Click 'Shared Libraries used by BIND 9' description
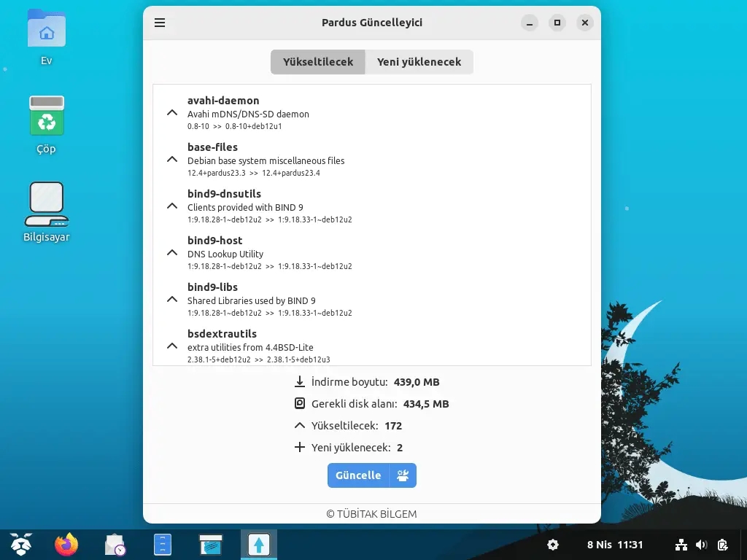This screenshot has width=747, height=560. [252, 301]
